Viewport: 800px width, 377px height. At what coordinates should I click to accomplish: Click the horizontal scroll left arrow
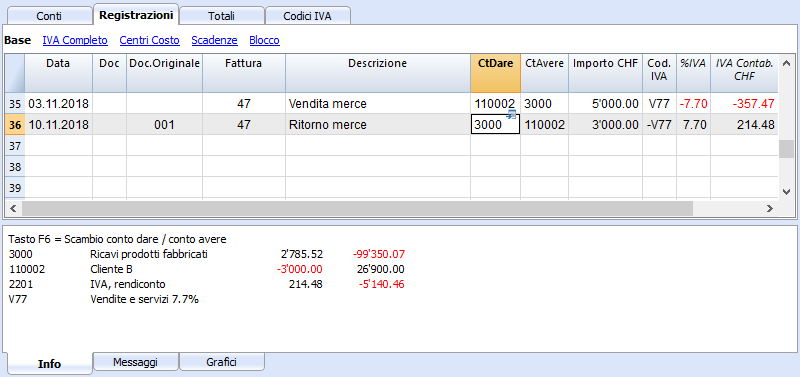pyautogui.click(x=13, y=208)
